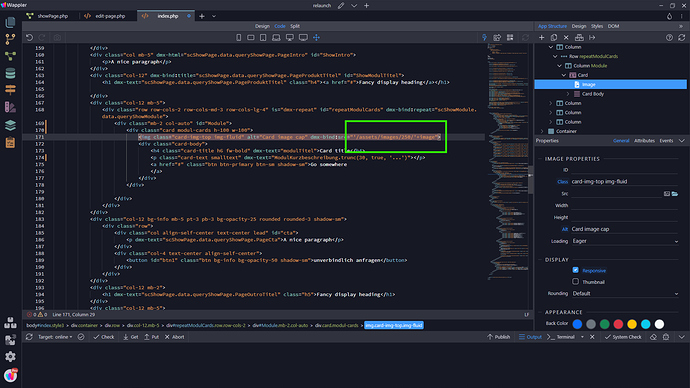
Task: Switch to the Split view tab
Action: coord(295,26)
